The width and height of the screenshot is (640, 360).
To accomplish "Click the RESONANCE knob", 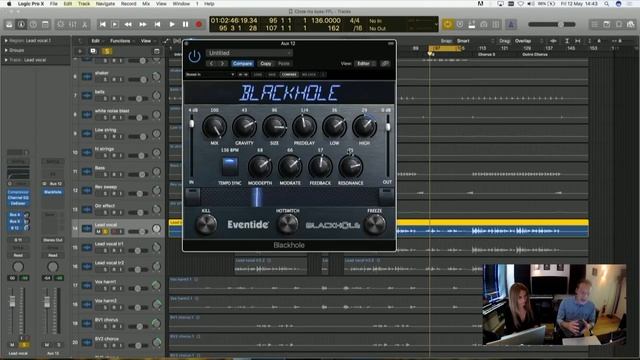I will (x=350, y=167).
